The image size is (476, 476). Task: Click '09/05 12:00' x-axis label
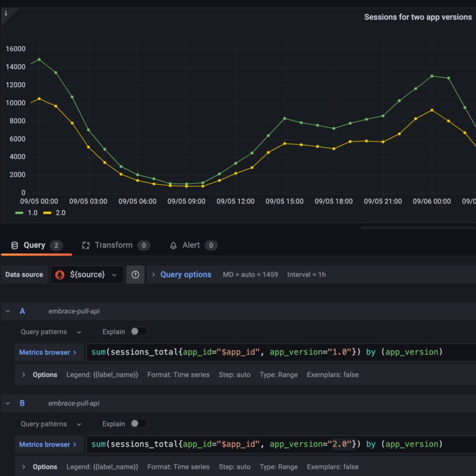click(236, 201)
